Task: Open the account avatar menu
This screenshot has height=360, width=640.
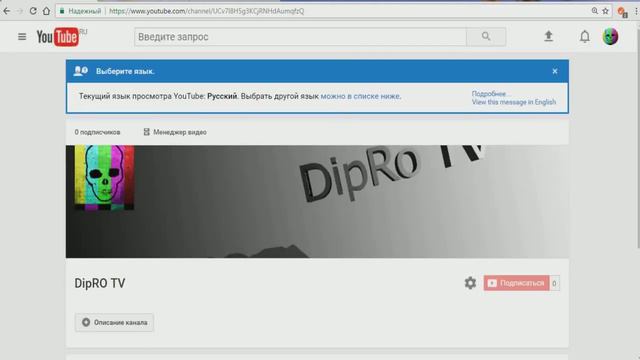Action: coord(610,37)
